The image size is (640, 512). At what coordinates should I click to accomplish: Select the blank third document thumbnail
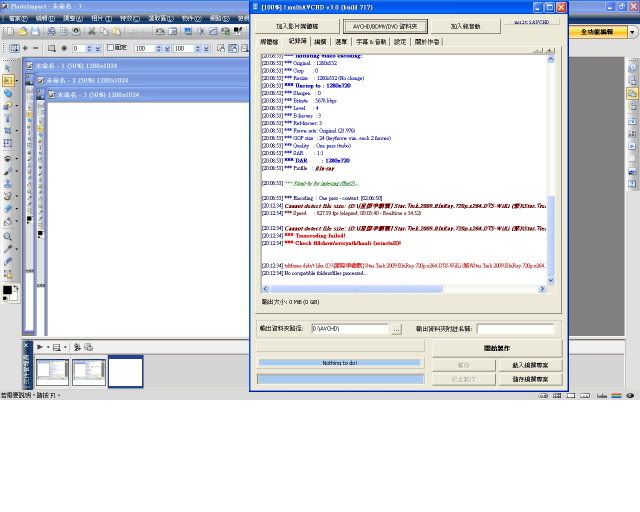[125, 372]
